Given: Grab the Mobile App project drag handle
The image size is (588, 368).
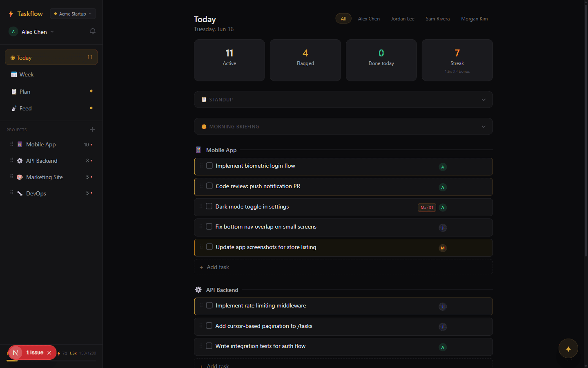Looking at the screenshot, I should click(12, 144).
